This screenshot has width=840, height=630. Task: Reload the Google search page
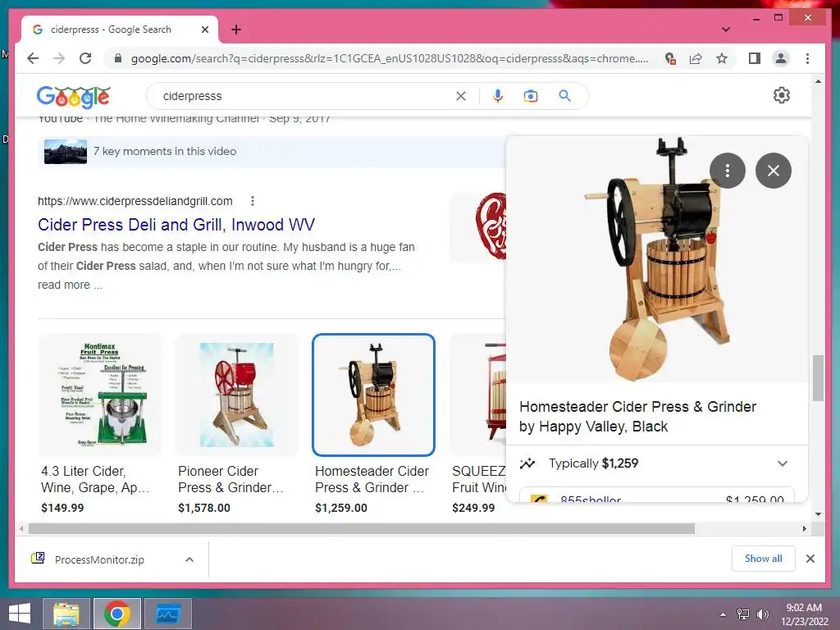pos(85,58)
